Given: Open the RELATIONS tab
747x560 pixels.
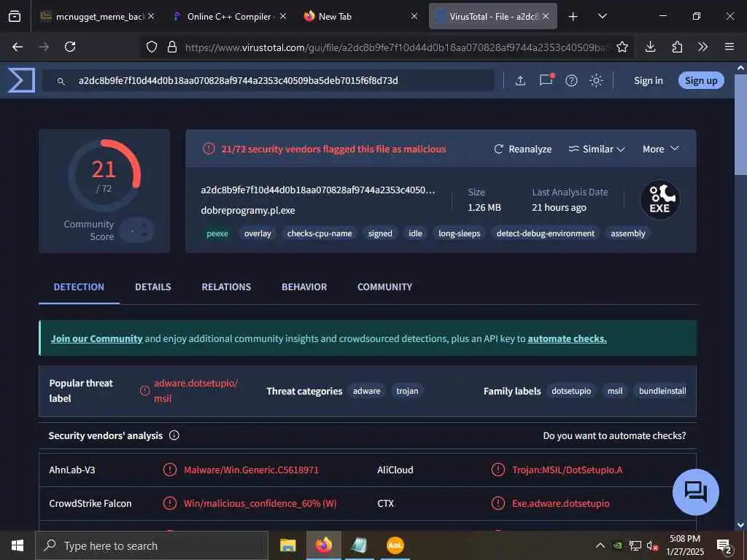Looking at the screenshot, I should 226,287.
